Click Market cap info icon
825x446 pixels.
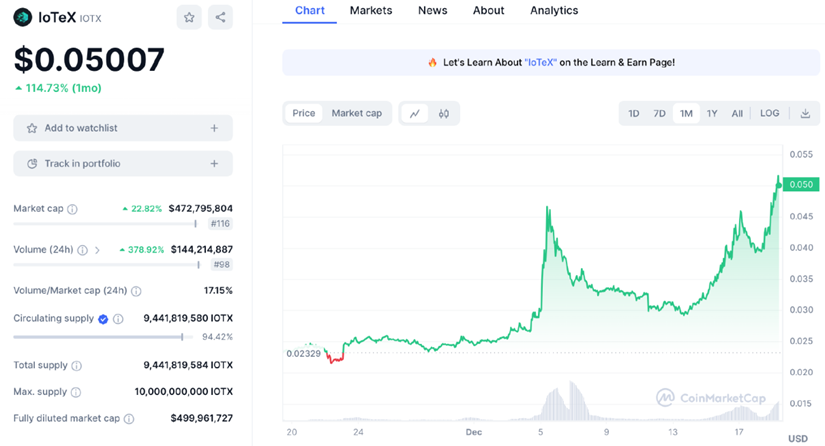72,209
